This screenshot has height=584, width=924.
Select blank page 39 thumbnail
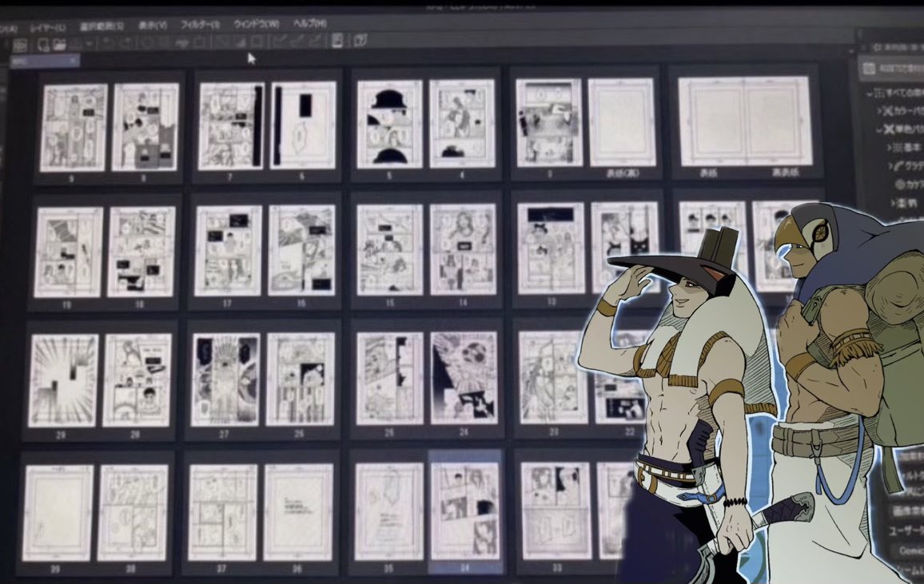(x=58, y=513)
